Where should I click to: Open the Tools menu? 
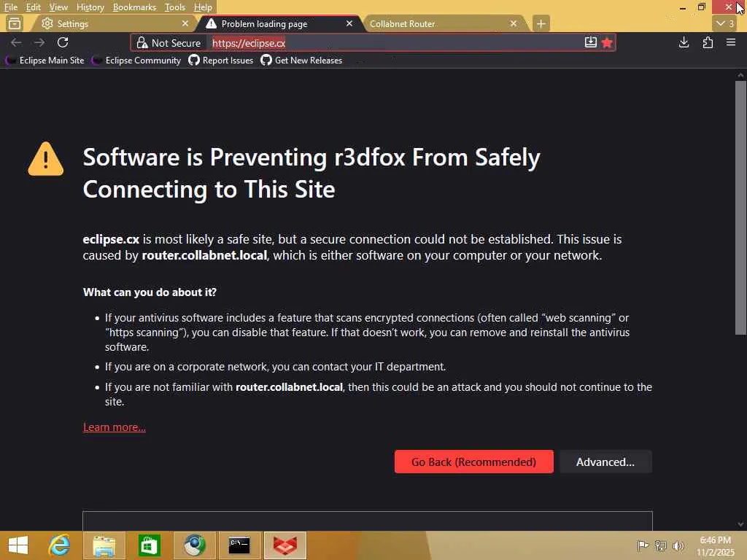(174, 7)
